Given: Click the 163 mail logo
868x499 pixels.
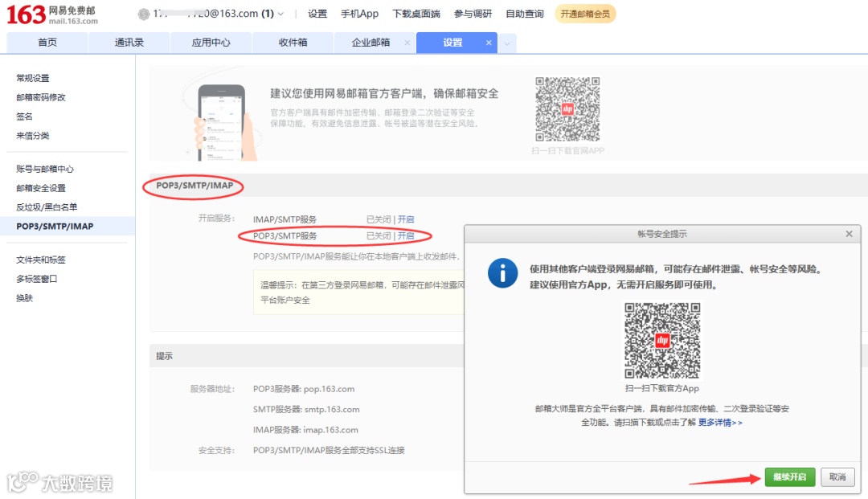Looking at the screenshot, I should coord(52,15).
